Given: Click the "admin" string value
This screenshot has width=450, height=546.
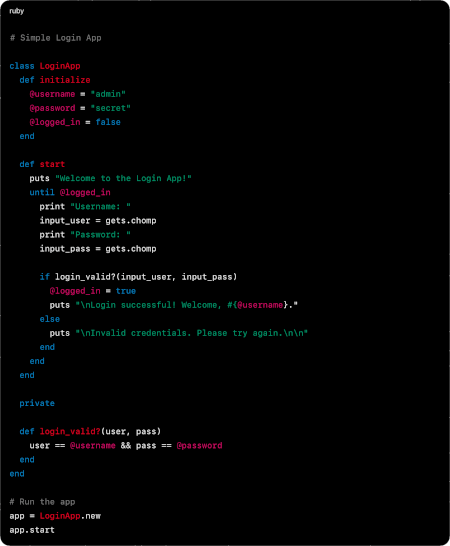Looking at the screenshot, I should pyautogui.click(x=108, y=94).
